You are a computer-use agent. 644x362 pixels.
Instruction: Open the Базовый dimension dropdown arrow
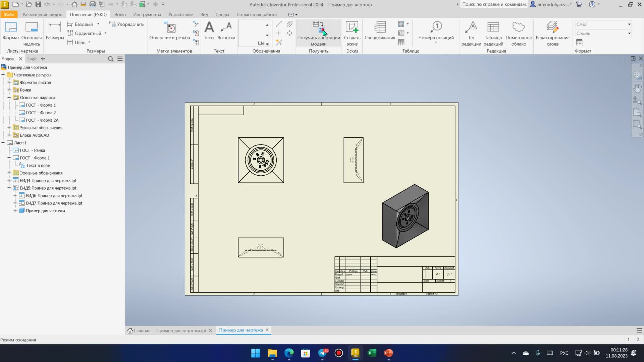point(98,24)
